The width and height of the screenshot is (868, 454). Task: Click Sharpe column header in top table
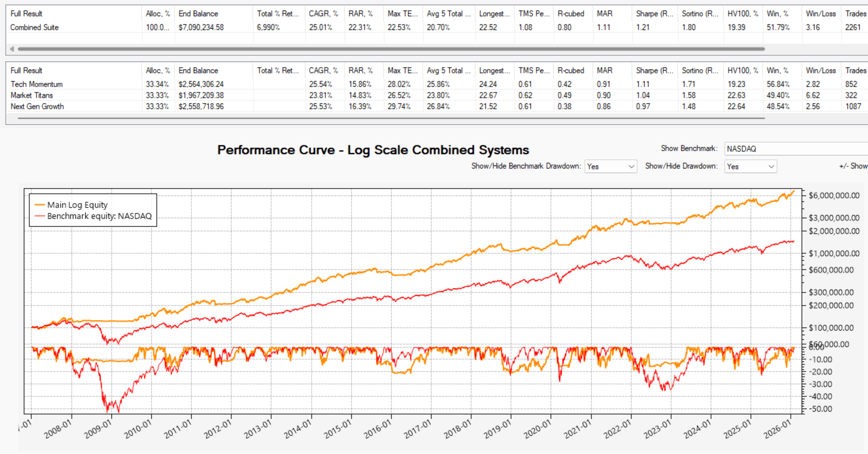tap(654, 14)
